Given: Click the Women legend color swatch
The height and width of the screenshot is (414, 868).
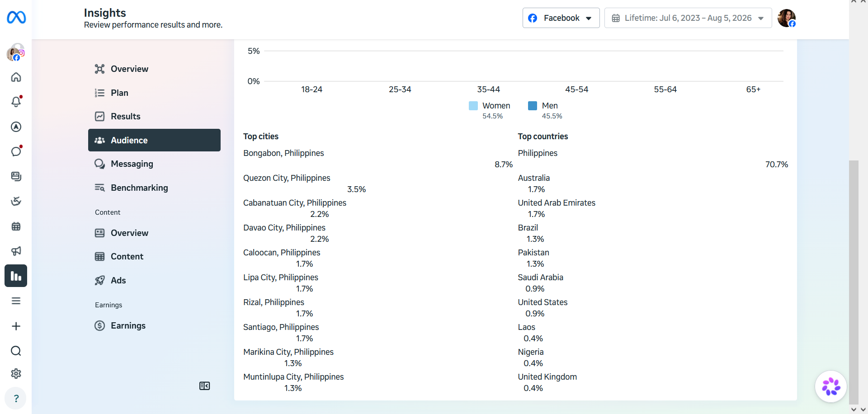Looking at the screenshot, I should point(473,106).
